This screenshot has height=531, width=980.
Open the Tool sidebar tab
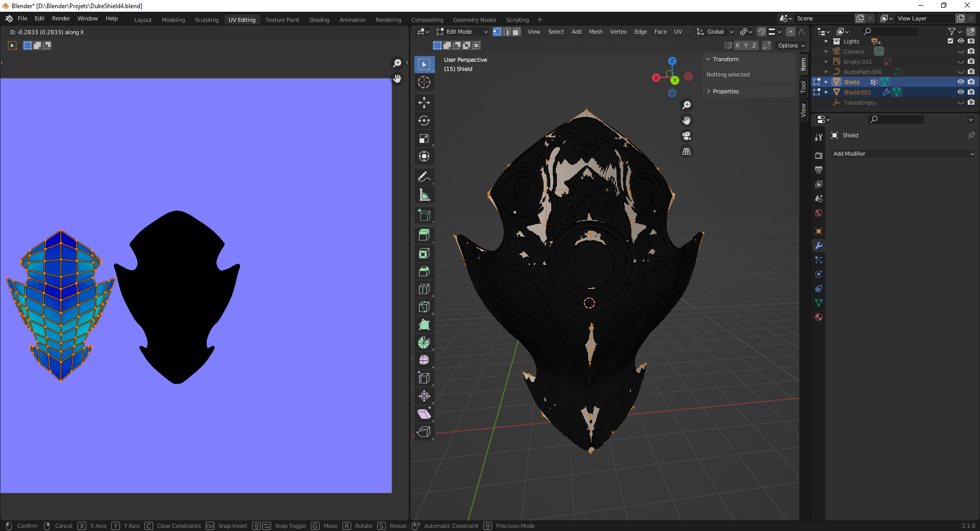coord(803,87)
